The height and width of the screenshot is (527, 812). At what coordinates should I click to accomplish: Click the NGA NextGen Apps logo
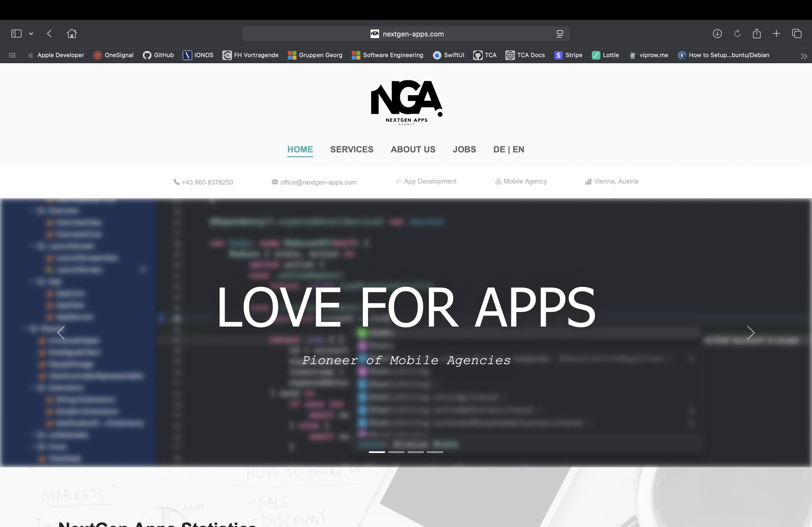tap(407, 103)
